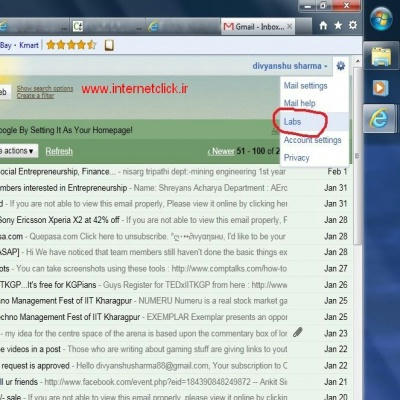Click the vertical scrollbar thumb

357,156
